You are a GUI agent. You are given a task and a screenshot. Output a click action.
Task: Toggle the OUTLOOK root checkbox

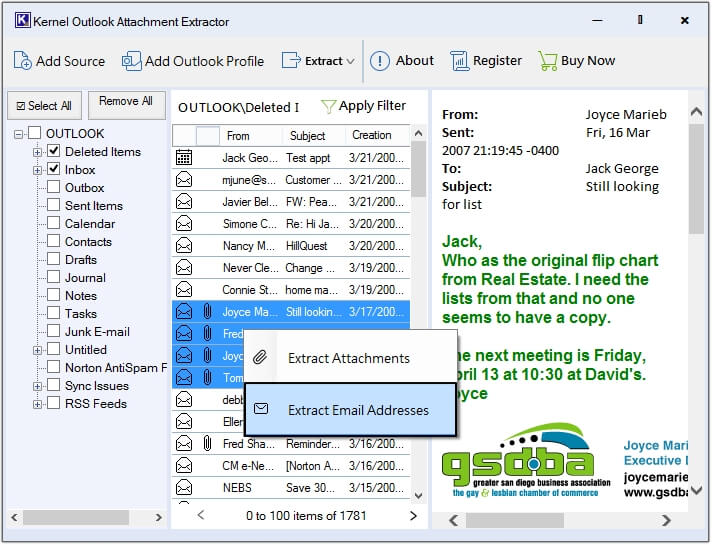point(35,133)
